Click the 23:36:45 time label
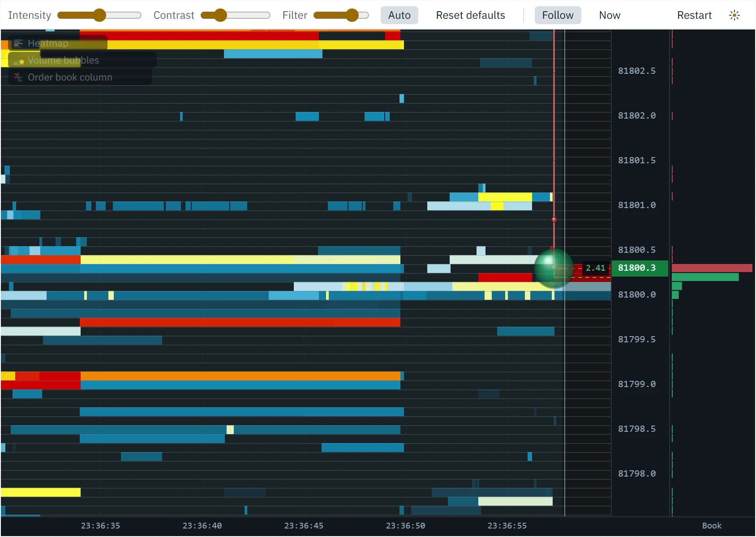 click(304, 526)
